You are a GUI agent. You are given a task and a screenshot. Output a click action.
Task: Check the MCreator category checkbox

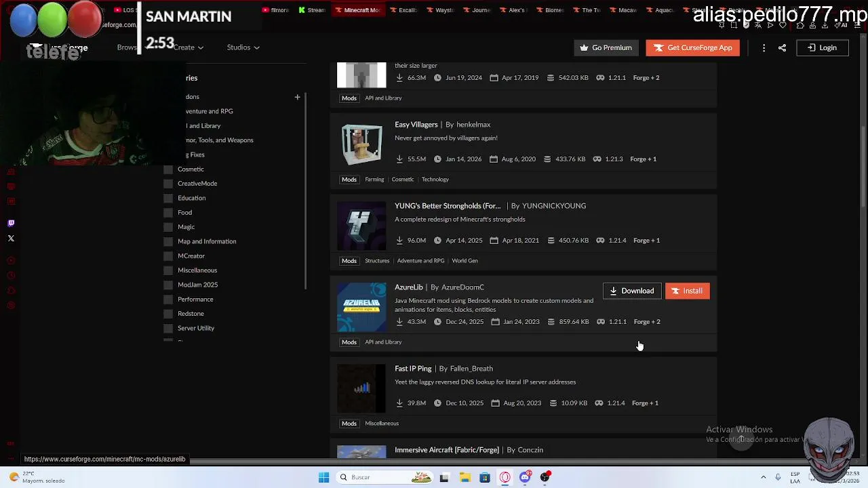click(168, 256)
